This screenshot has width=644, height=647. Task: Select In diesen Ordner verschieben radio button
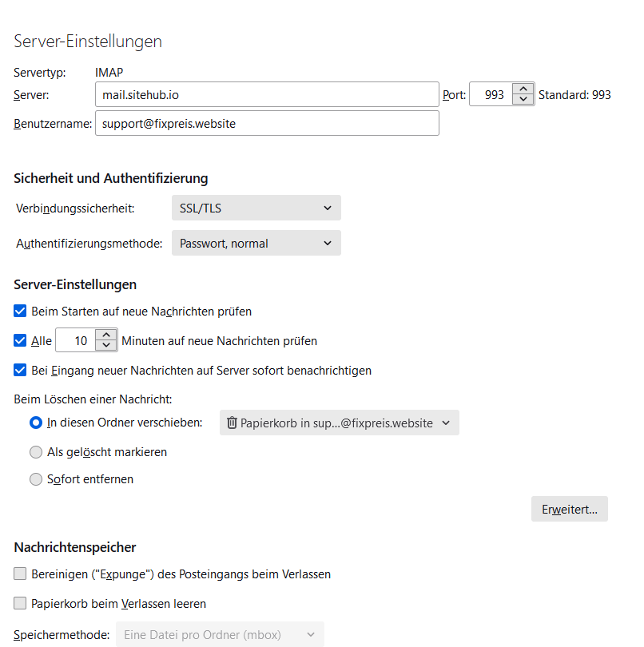tap(35, 423)
